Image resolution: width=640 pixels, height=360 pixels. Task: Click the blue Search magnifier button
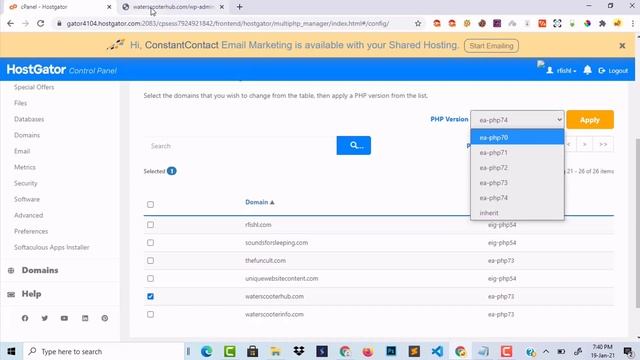353,145
